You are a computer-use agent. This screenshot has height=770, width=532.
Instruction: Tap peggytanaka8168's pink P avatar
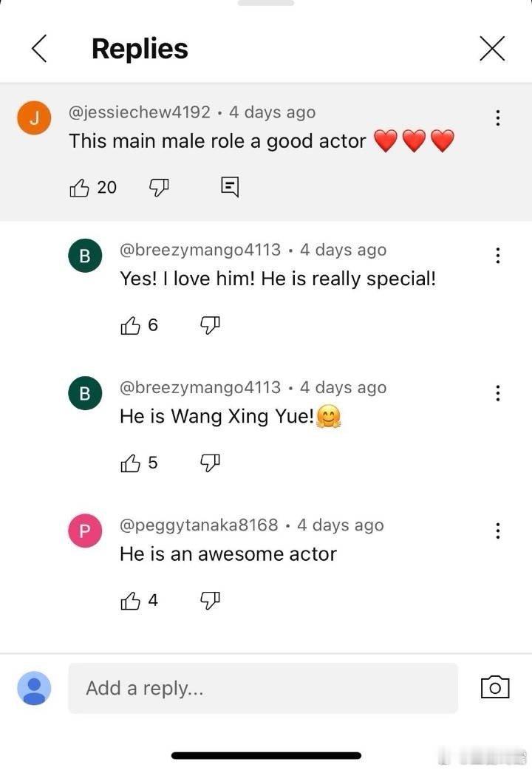[x=85, y=531]
